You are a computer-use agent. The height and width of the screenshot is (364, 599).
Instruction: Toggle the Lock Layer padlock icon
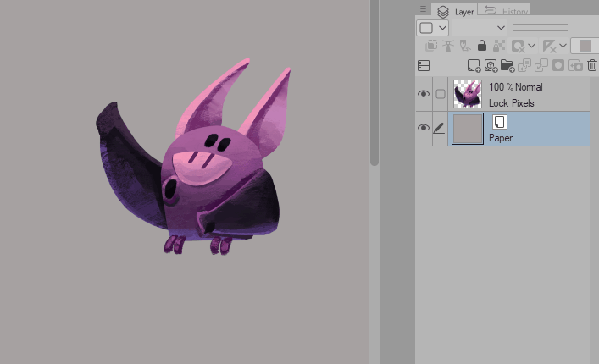click(x=482, y=46)
